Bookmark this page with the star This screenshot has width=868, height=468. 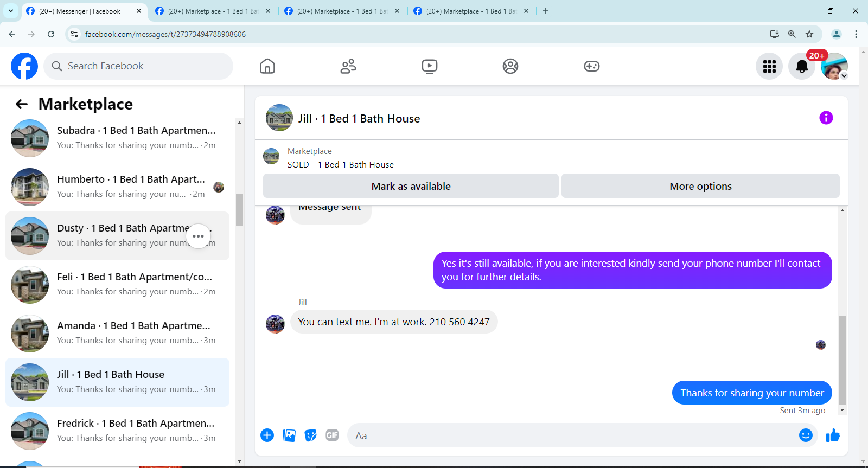click(809, 34)
